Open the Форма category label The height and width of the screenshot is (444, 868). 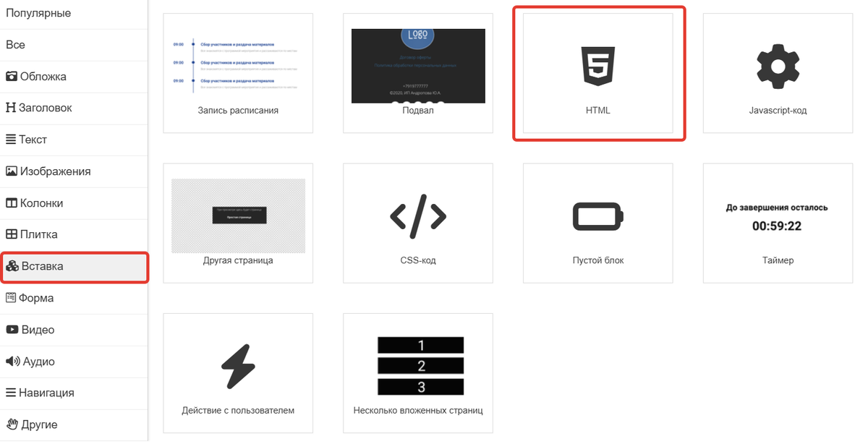(x=36, y=298)
